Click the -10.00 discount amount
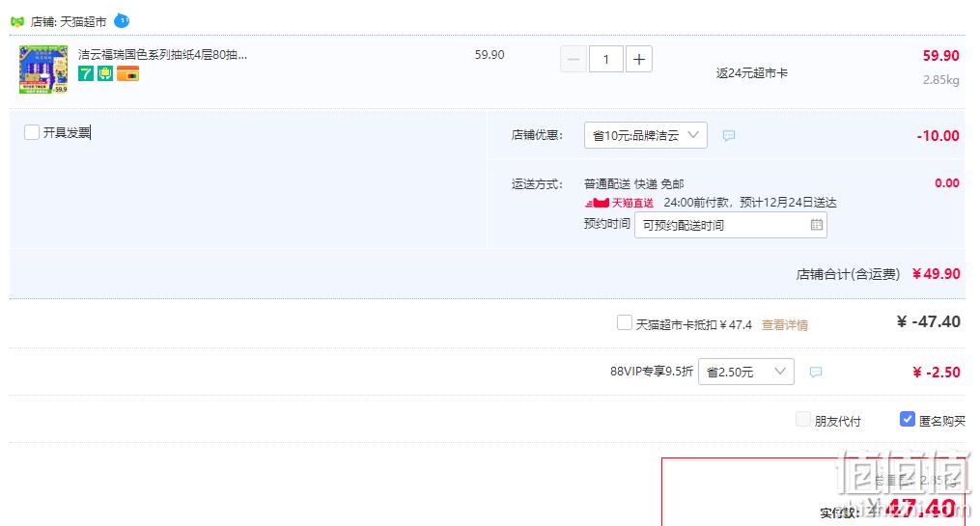The width and height of the screenshot is (980, 526). pyautogui.click(x=938, y=135)
